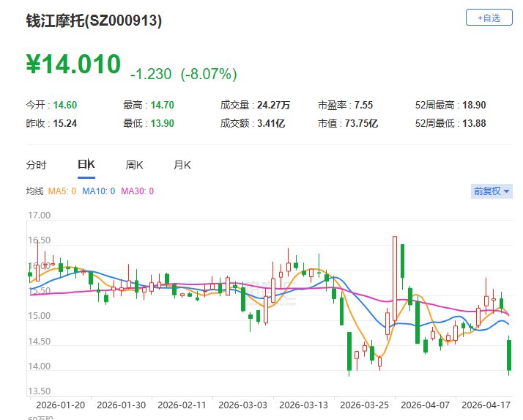Screen dimensions: 523x420
Task: Click the 13.50 price axis label
Action: (39, 391)
